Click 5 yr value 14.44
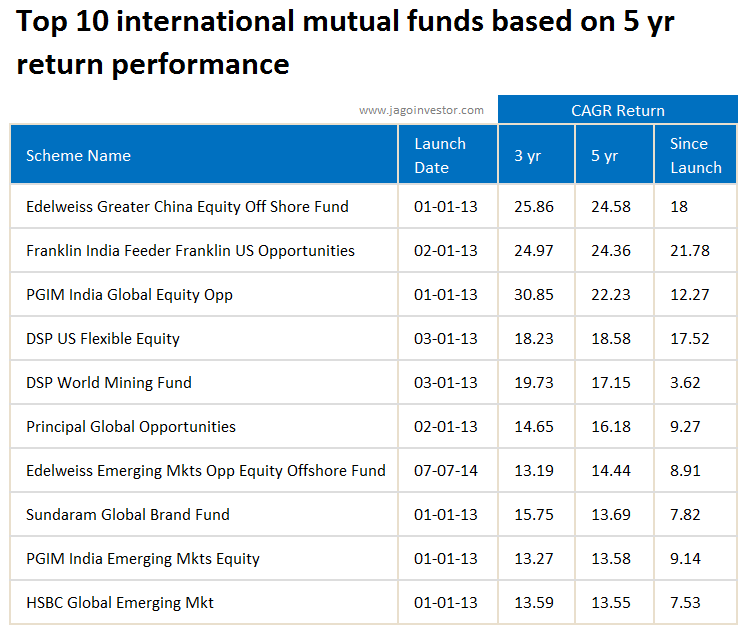 click(611, 470)
